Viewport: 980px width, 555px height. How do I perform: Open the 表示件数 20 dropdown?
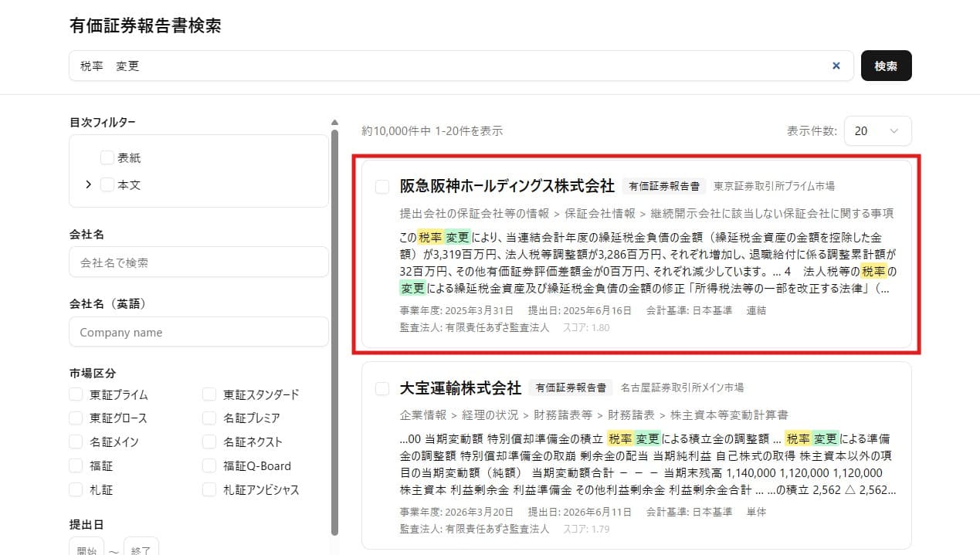(878, 131)
